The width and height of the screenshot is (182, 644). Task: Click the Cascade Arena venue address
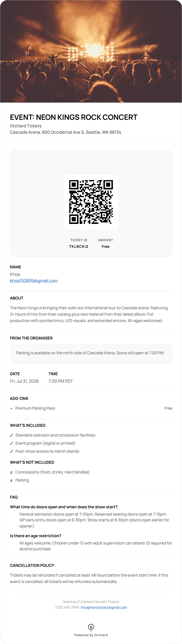(x=65, y=132)
